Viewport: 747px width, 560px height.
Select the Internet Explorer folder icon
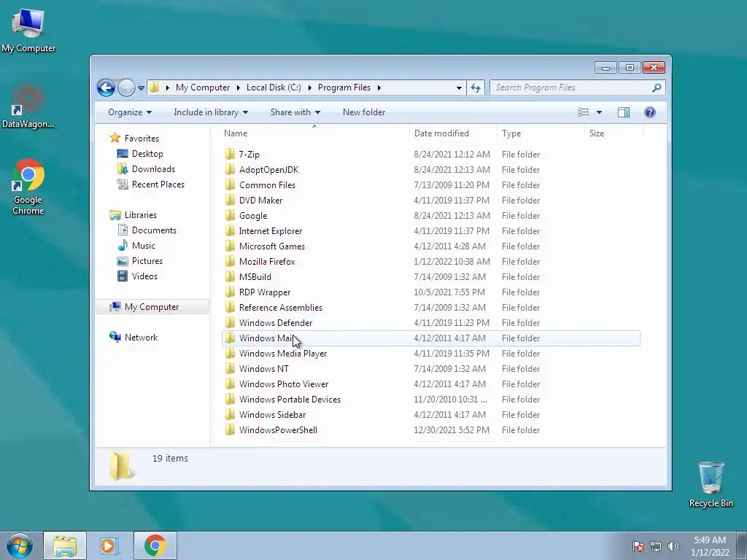[230, 230]
